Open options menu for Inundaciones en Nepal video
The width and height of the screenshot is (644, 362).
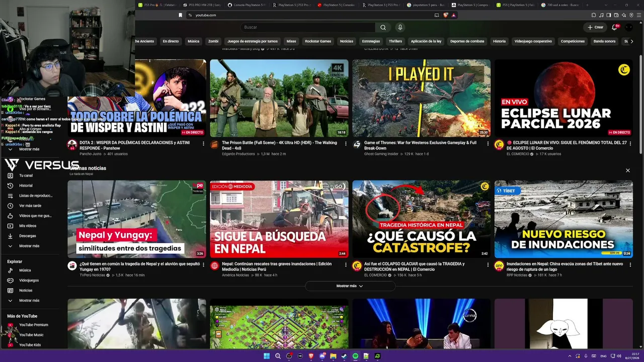[630, 264]
